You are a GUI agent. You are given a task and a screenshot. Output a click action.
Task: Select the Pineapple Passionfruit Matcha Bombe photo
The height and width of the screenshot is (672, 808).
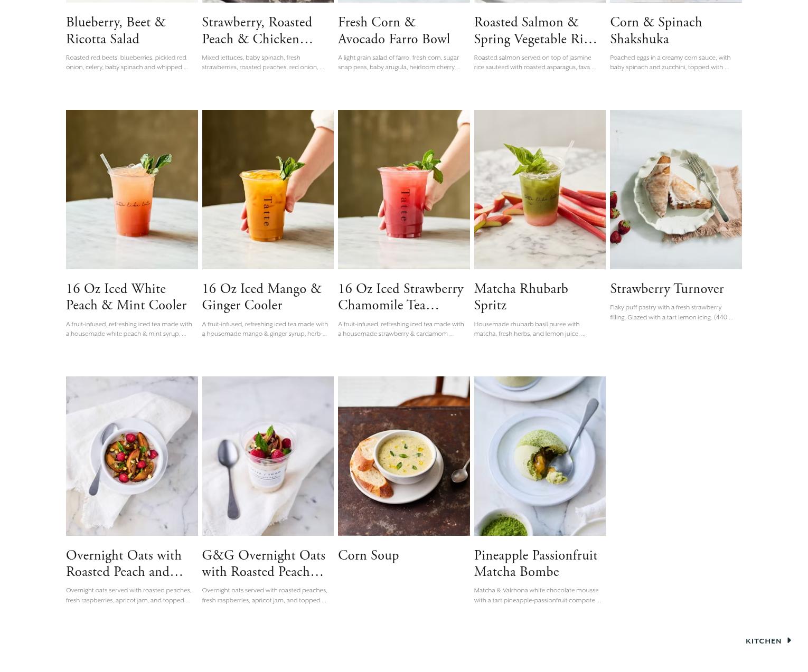pos(540,456)
